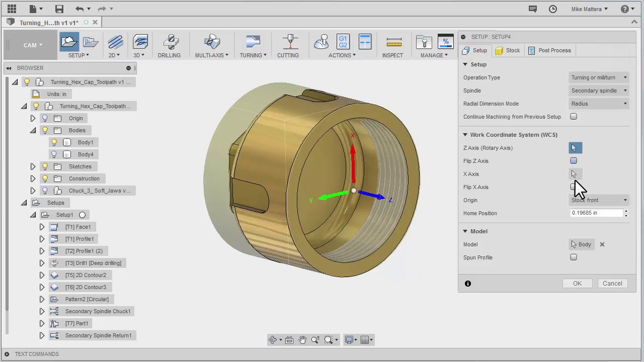Toggle the Flip Z Axis checkbox

(574, 161)
